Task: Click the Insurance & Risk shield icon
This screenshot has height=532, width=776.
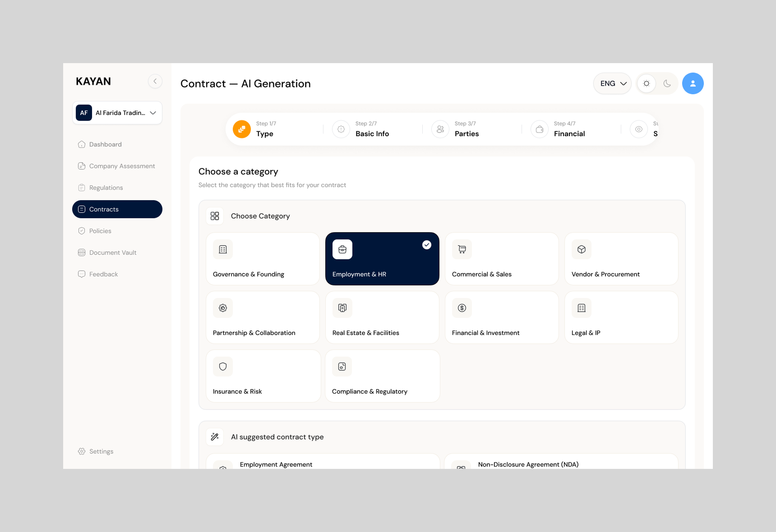Action: click(x=223, y=367)
